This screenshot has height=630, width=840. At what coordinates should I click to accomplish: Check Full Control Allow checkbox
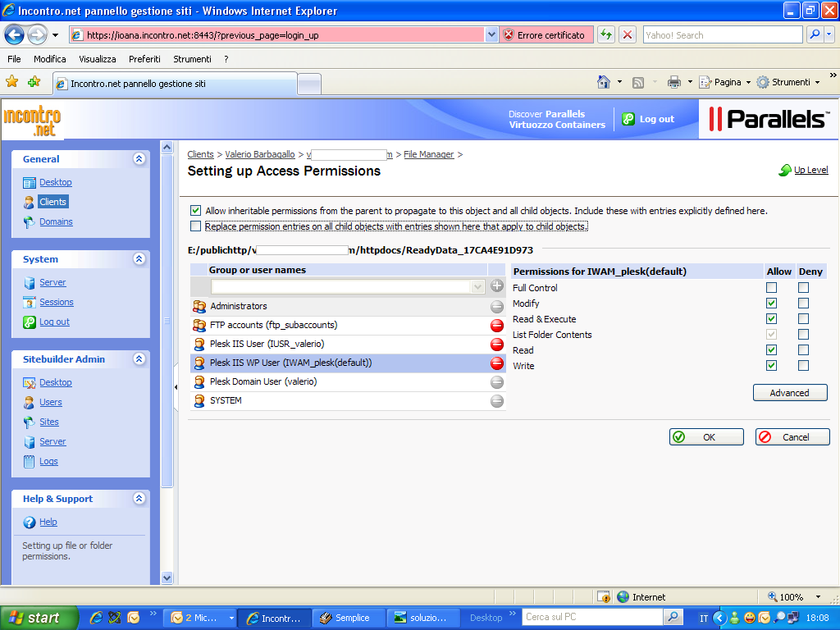(x=771, y=288)
